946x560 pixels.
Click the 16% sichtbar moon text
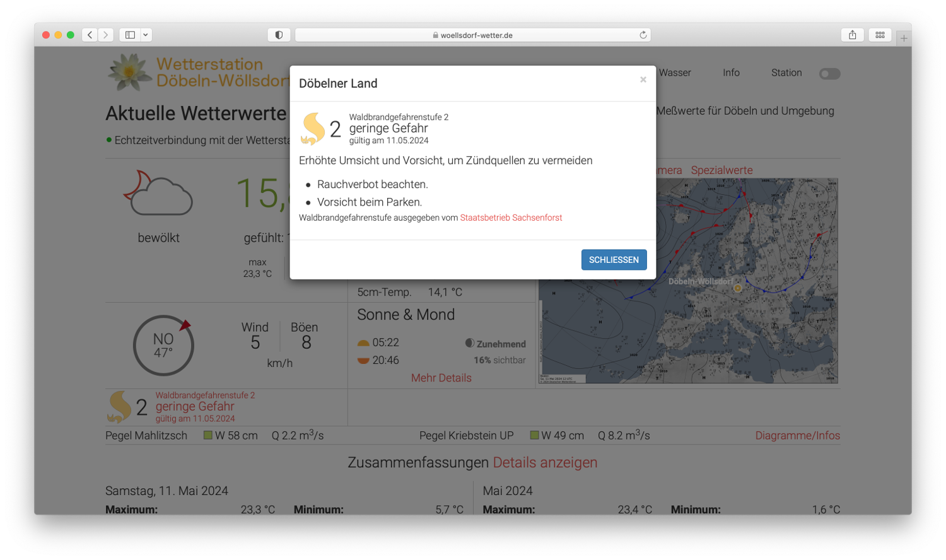point(499,360)
